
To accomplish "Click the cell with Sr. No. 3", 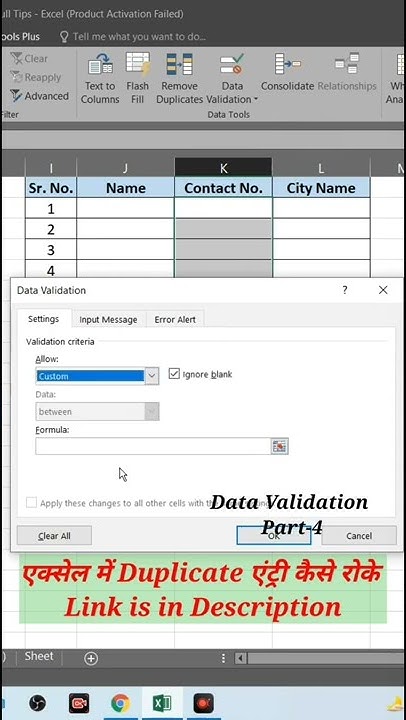I will [51, 249].
